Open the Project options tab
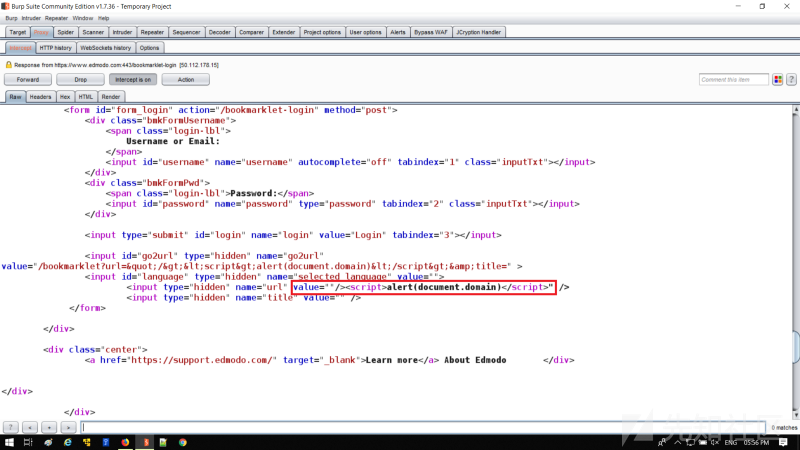Screen dimensions: 800x450 coord(322,32)
